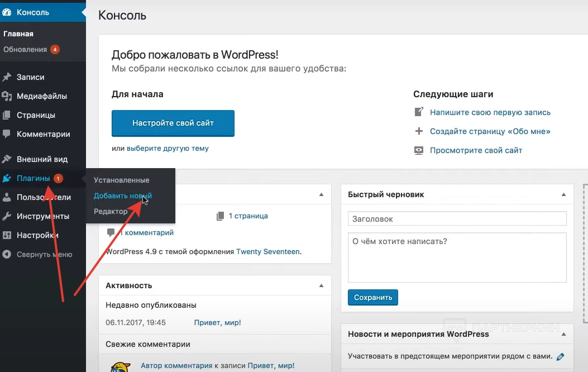Click the Страницы pages icon
This screenshot has width=588, height=372.
pos(7,115)
